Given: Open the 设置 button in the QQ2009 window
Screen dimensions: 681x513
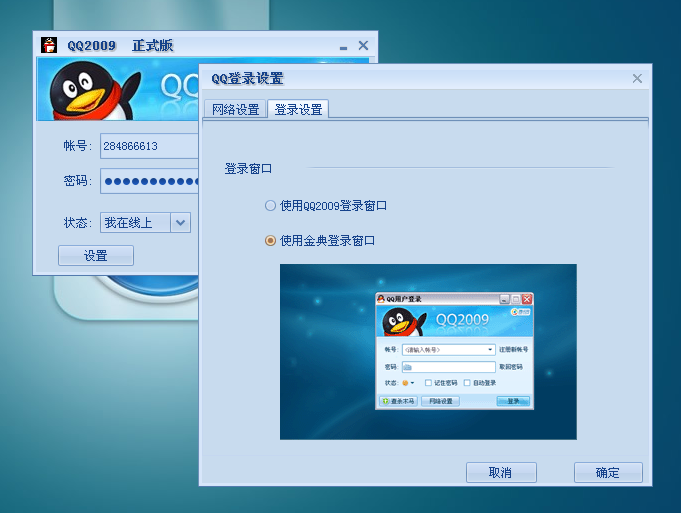Looking at the screenshot, I should point(96,255).
